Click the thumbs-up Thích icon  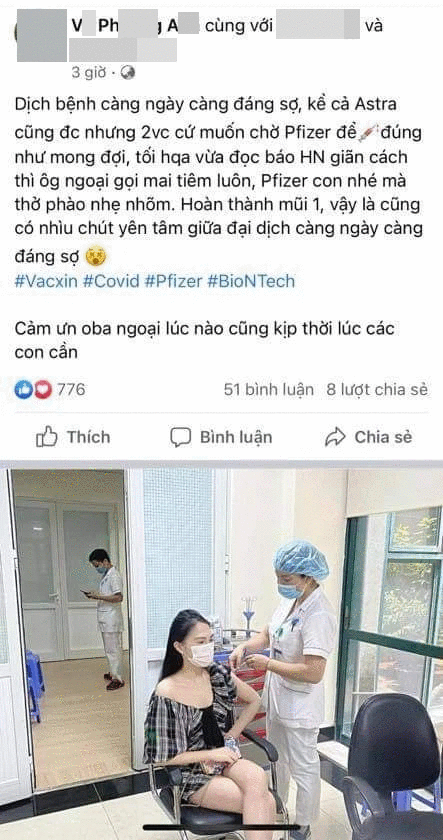[x=47, y=437]
